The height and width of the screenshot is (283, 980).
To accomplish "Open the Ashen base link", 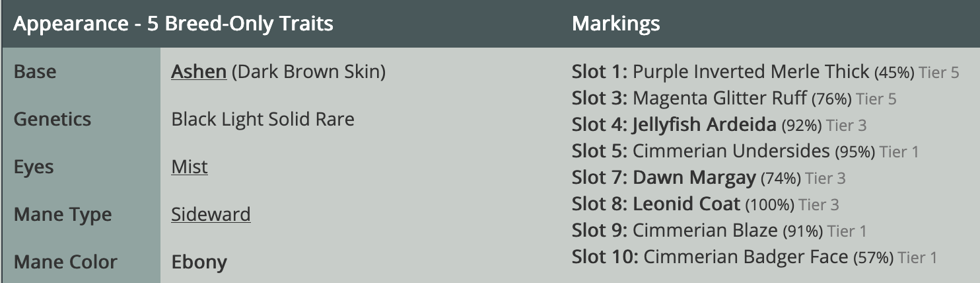I will pos(199,71).
